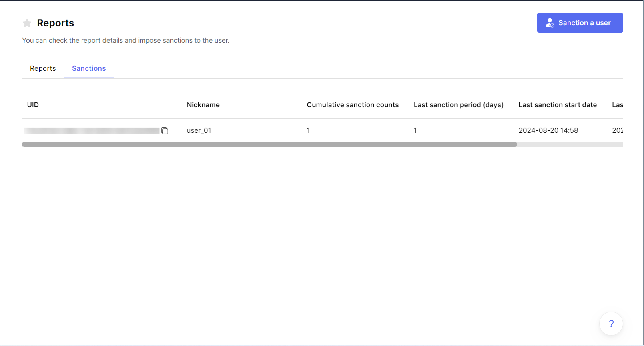Click the horizontal table scrollbar thumb
The width and height of the screenshot is (644, 346).
click(x=270, y=144)
